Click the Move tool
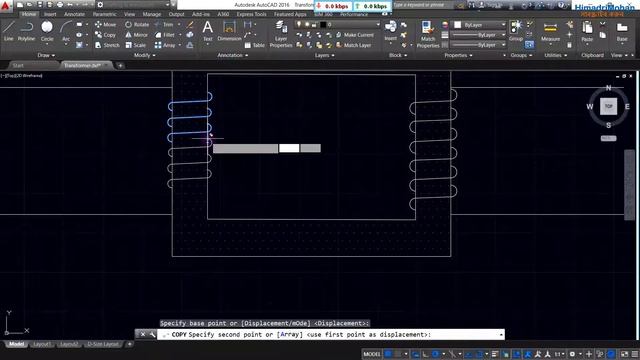640x360 pixels. click(x=105, y=24)
